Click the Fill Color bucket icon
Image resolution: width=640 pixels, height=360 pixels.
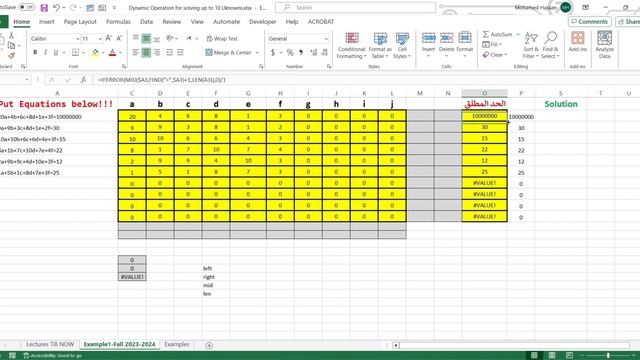tap(95, 53)
